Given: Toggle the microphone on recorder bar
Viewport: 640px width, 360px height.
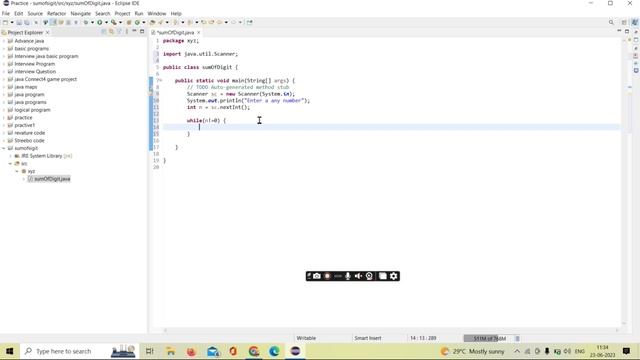Looking at the screenshot, I should point(348,276).
